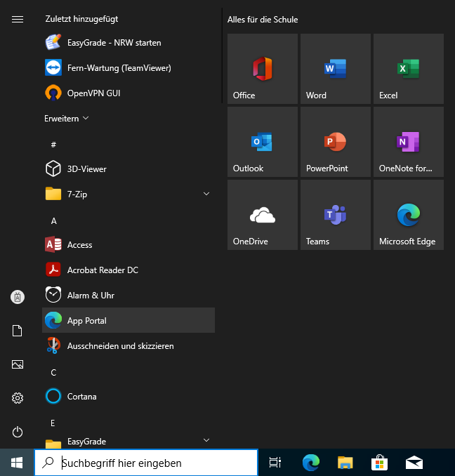This screenshot has height=476, width=455.
Task: Launch the OneDrive tile
Action: [x=262, y=215]
